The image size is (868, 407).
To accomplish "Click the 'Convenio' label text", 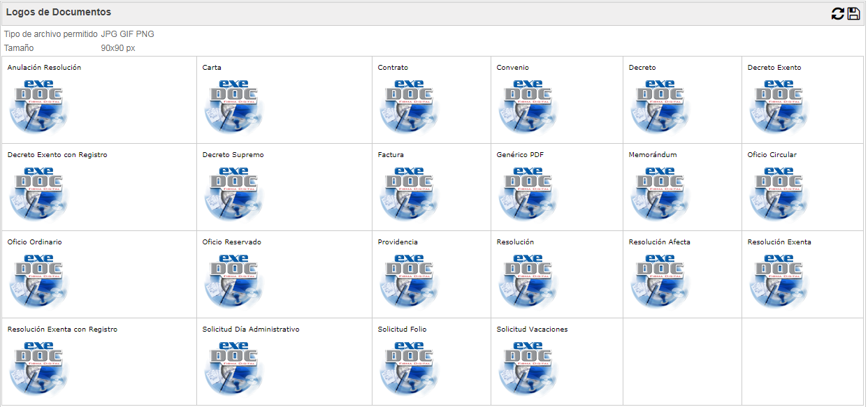I will click(512, 68).
